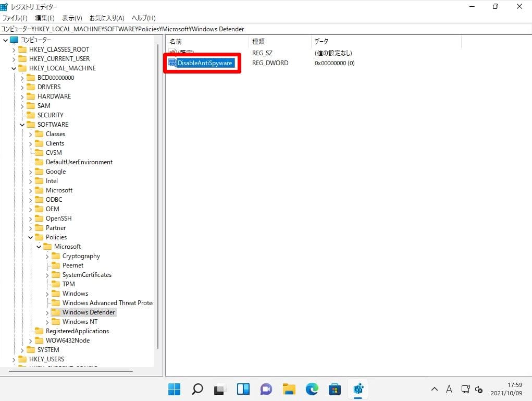Screen dimensions: 532x401
Task: Click the REG_DWORD type cell
Action: coord(270,63)
